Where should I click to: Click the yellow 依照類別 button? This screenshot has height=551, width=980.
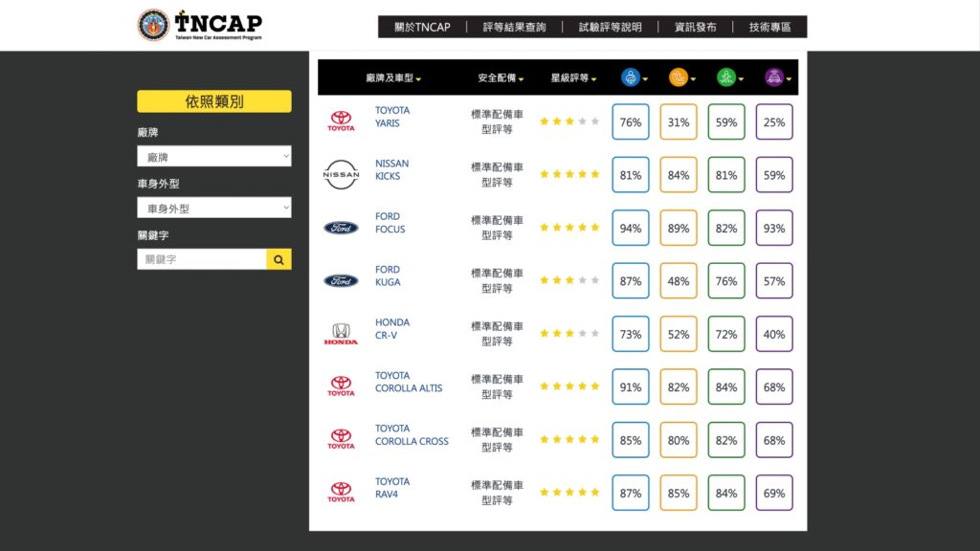click(214, 101)
